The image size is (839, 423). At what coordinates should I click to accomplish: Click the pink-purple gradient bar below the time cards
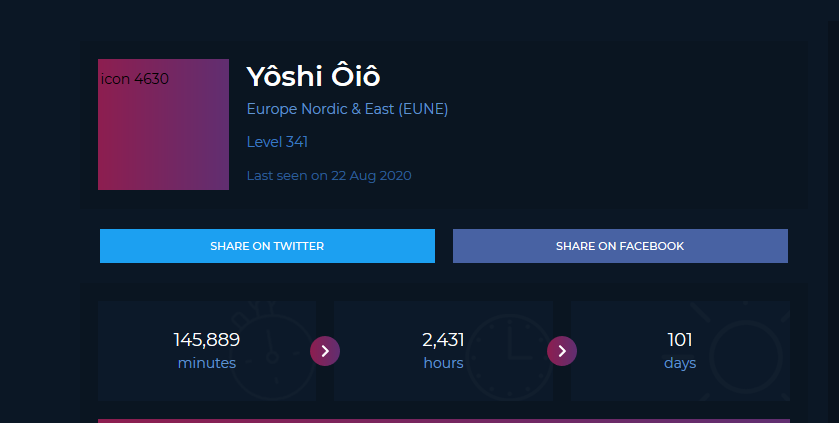(443, 420)
